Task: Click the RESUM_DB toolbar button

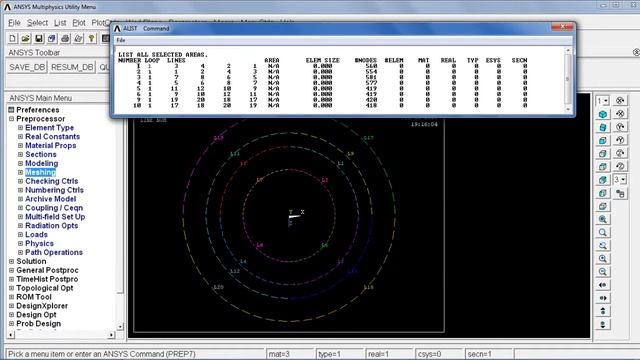Action: point(72,67)
